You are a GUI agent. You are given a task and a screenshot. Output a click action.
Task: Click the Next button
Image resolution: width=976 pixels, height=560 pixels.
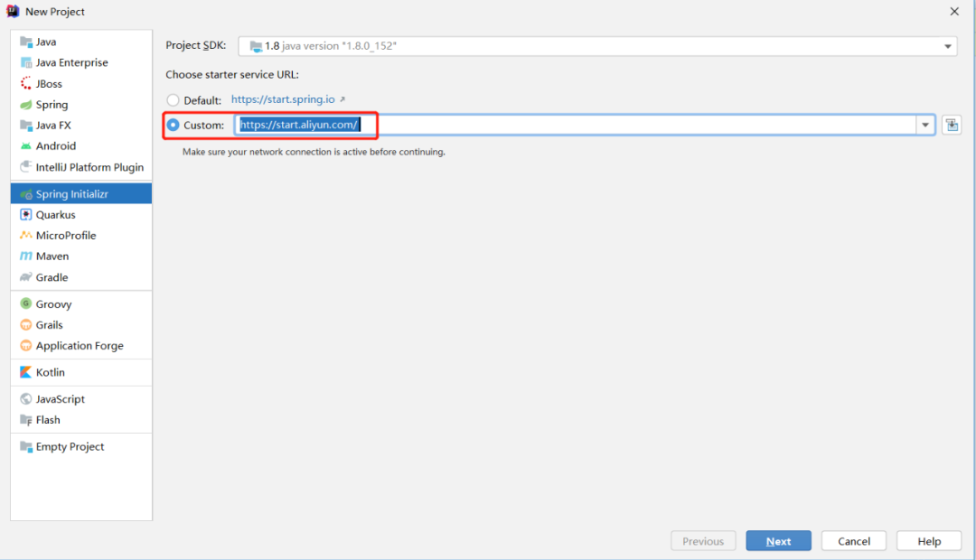(x=778, y=540)
